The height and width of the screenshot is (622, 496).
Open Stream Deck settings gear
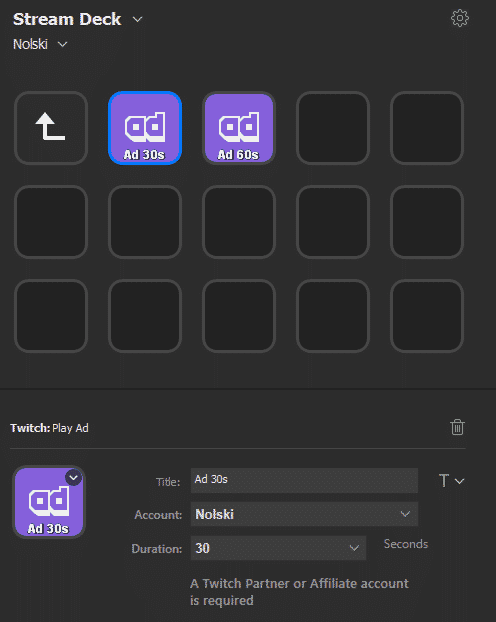click(459, 18)
